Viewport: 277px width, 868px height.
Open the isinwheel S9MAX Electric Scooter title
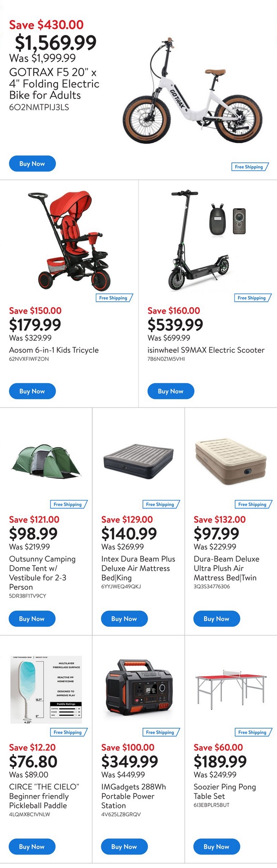coord(206,350)
